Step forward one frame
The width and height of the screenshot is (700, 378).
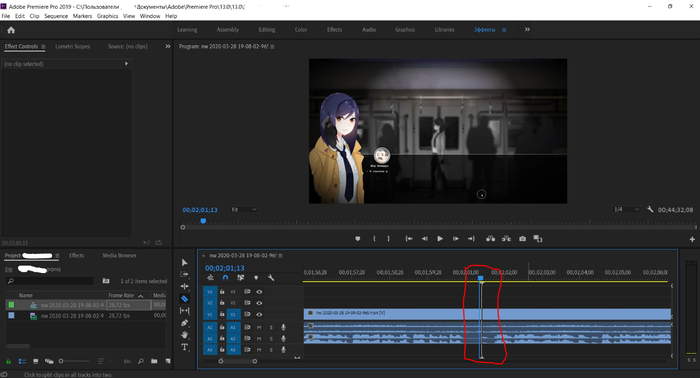click(455, 239)
